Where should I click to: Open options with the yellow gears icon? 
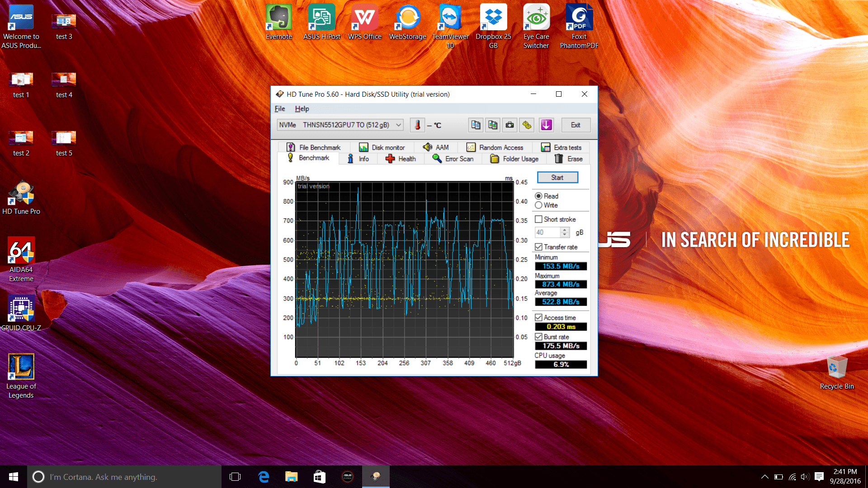tap(527, 125)
